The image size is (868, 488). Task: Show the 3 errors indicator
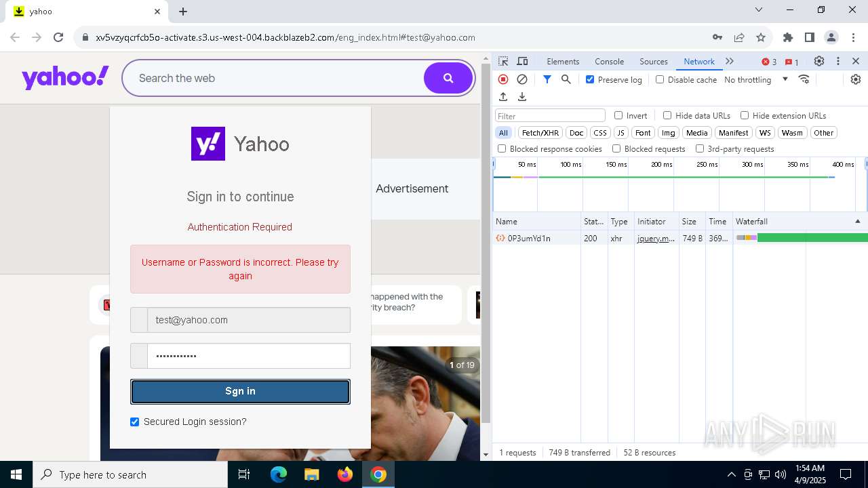(769, 62)
